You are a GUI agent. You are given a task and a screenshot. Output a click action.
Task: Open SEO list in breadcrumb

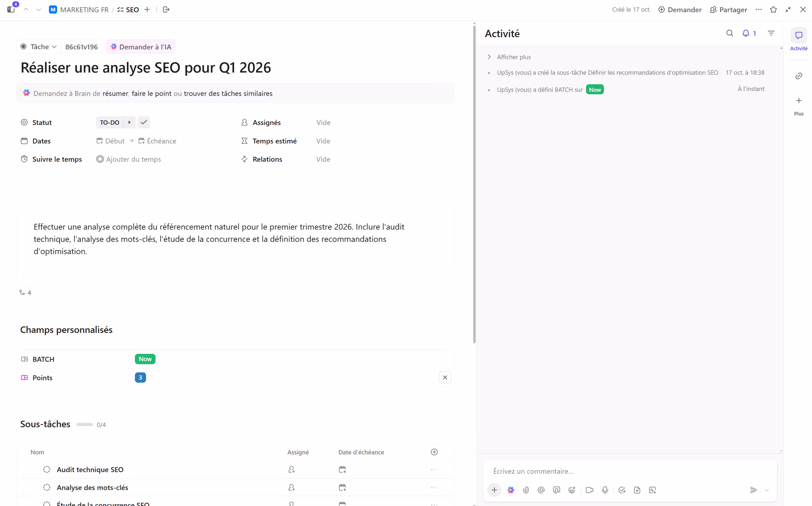click(132, 9)
